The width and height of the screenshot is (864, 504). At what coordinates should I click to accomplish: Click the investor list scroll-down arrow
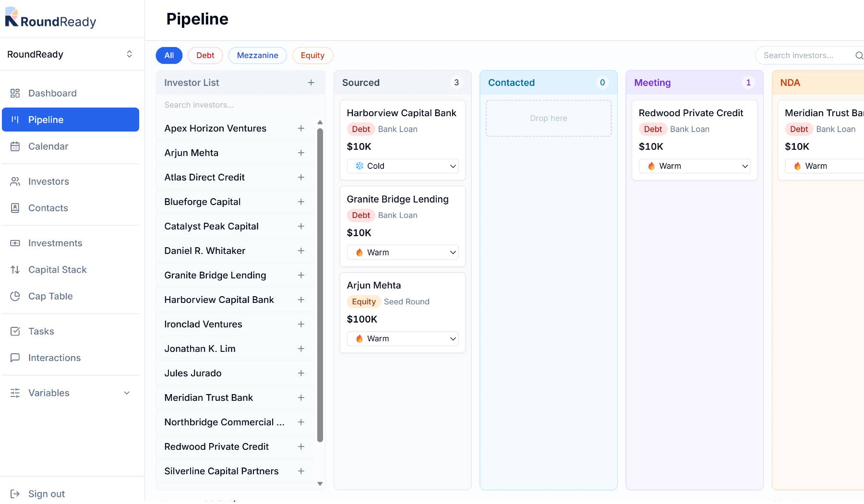point(320,484)
